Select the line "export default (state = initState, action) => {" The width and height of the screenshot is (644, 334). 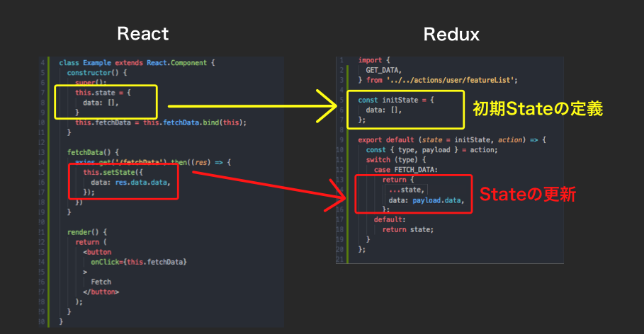pos(452,140)
